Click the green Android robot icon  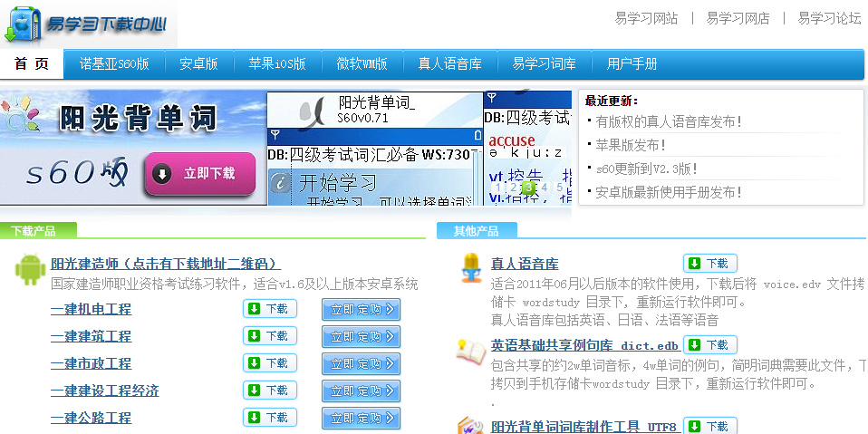pyautogui.click(x=30, y=269)
